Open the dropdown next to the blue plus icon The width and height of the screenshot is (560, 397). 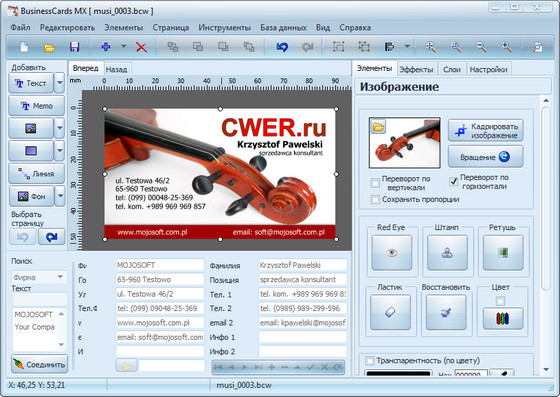click(124, 46)
